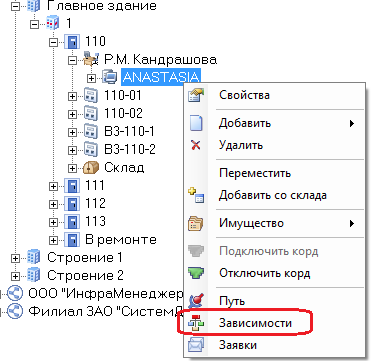This screenshot has height=361, width=372.
Task: Choose Отключить корд menu entry
Action: (x=274, y=273)
